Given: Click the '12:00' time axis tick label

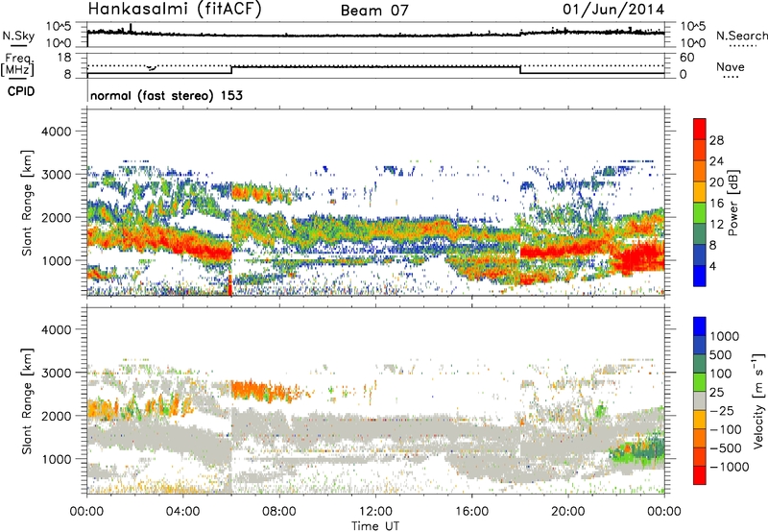Looking at the screenshot, I should [375, 512].
